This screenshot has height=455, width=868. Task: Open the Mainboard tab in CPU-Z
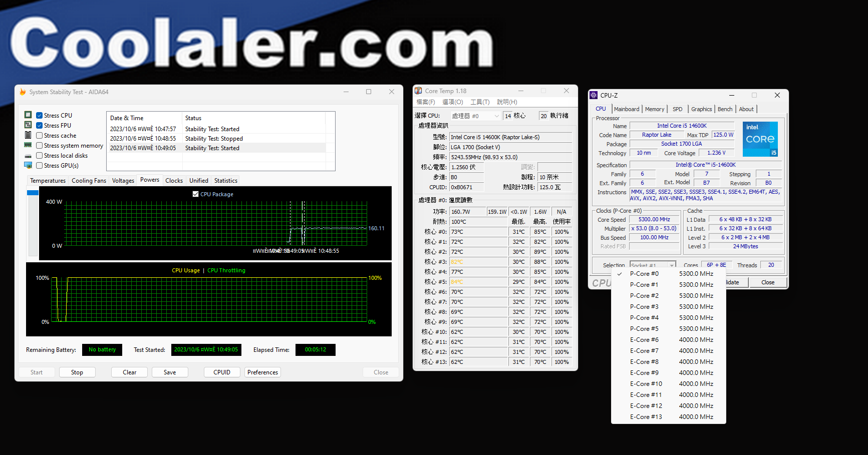click(627, 109)
